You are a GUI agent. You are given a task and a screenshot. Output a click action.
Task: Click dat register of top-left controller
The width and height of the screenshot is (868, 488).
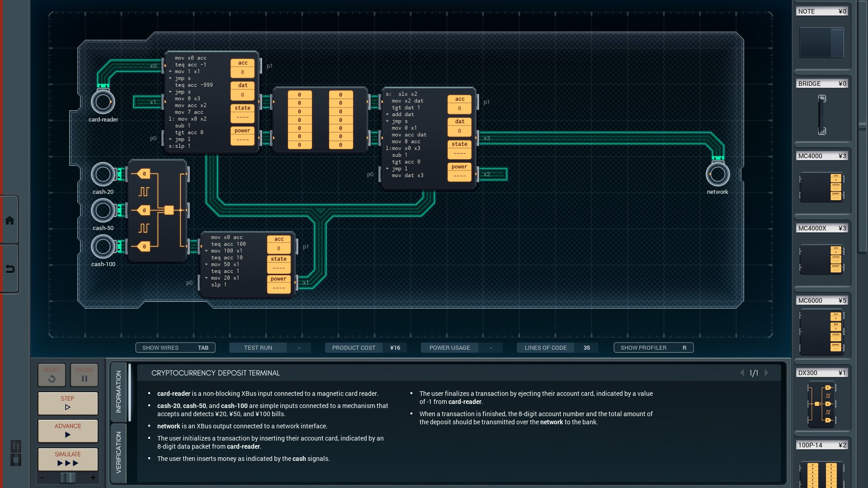(243, 90)
